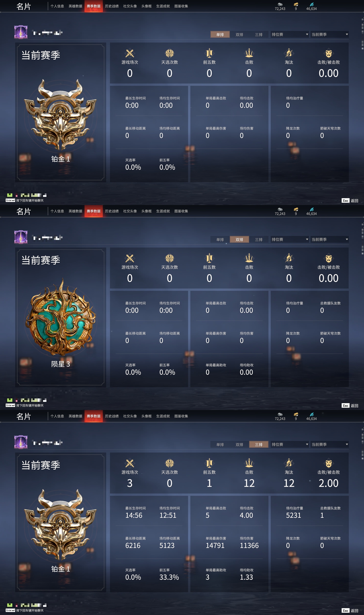Click the 陨星 3 rank emblem
The height and width of the screenshot is (615, 364).
point(61,317)
